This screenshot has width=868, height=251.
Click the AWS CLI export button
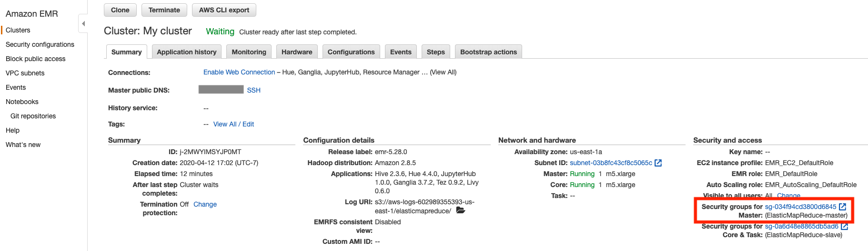pos(224,10)
